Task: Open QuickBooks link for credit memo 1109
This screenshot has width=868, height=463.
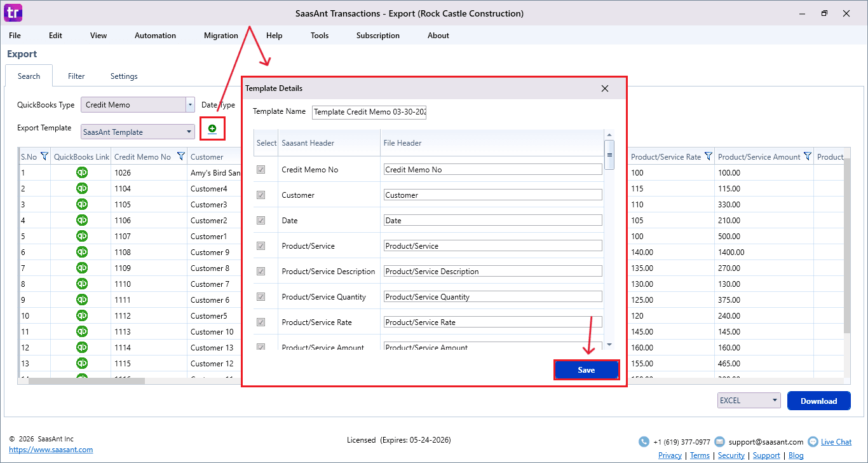Action: pos(82,268)
